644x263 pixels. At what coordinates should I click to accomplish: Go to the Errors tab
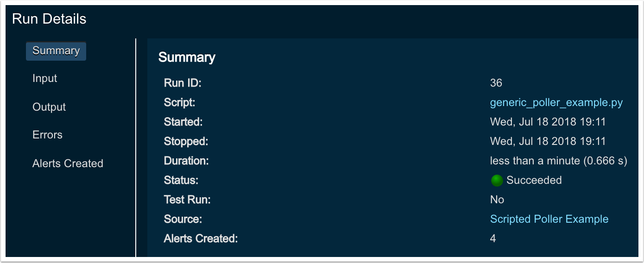pyautogui.click(x=47, y=135)
